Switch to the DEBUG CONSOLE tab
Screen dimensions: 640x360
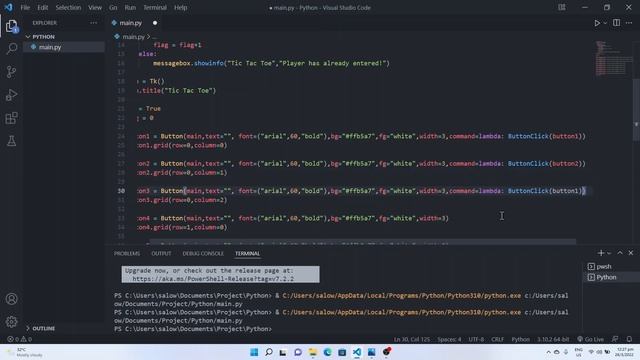pos(203,253)
